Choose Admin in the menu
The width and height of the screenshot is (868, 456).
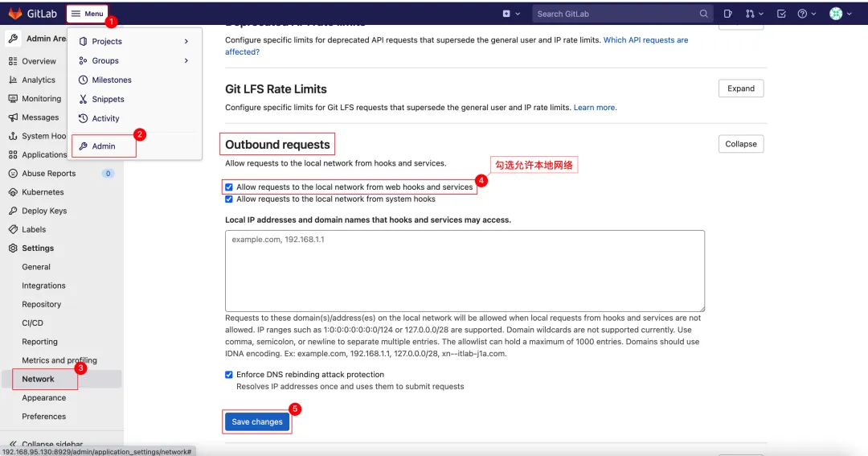104,146
